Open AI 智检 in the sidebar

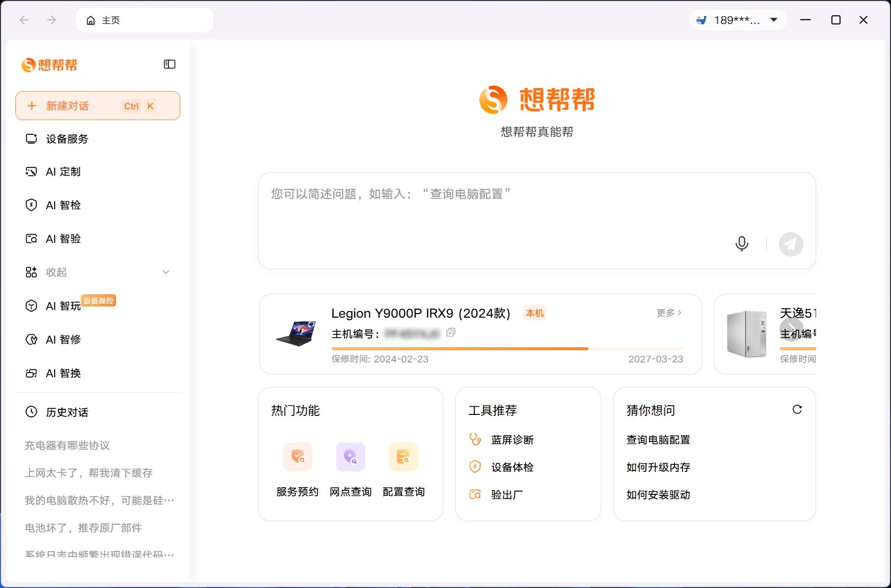(98, 205)
